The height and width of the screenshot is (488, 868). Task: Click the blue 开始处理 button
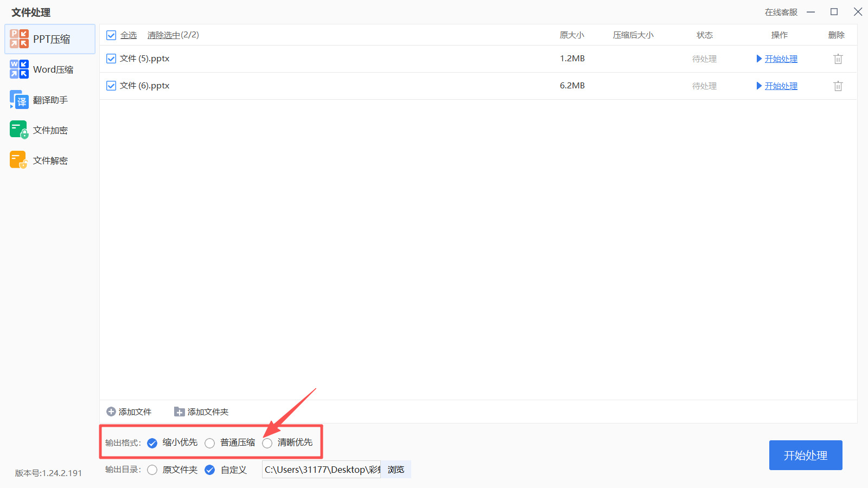(806, 455)
